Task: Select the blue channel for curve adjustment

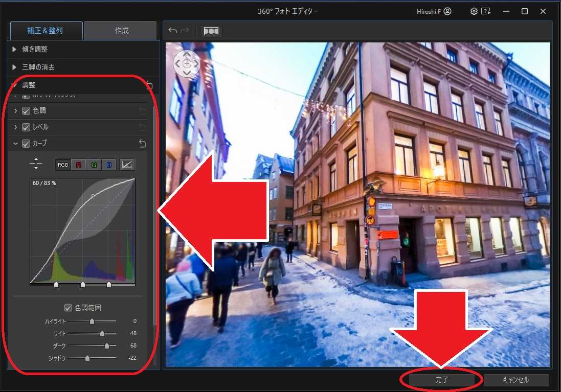Action: (x=108, y=165)
